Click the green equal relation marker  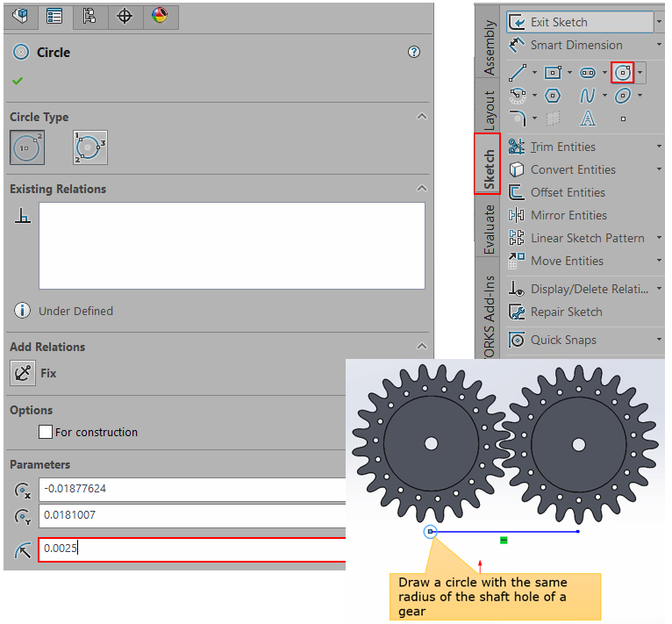tap(504, 541)
